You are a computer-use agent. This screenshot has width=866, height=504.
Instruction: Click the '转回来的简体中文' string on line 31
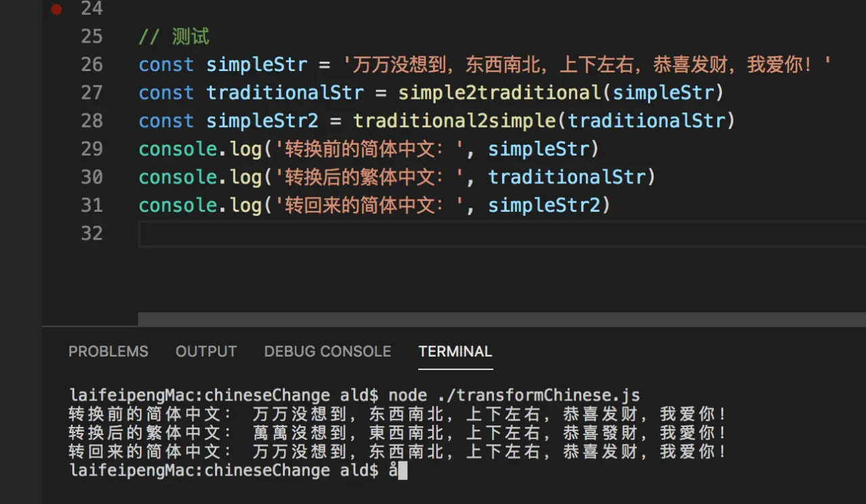(369, 206)
